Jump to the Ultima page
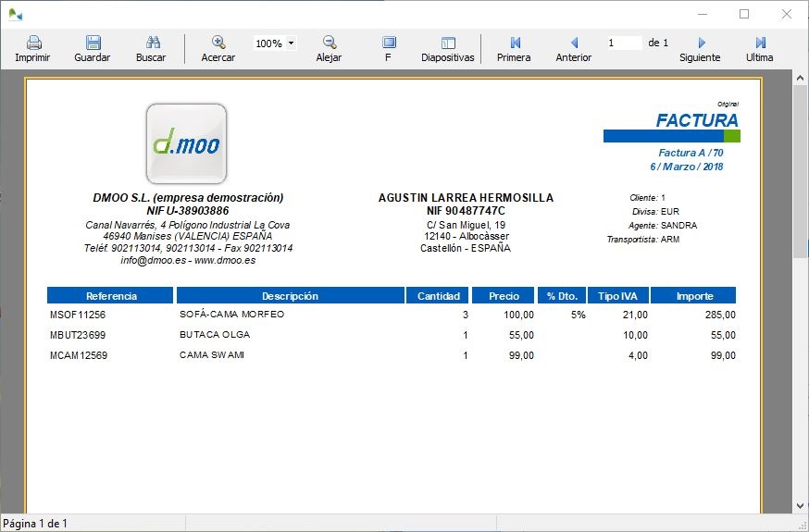Screen dimensions: 809x532 pyautogui.click(x=760, y=43)
